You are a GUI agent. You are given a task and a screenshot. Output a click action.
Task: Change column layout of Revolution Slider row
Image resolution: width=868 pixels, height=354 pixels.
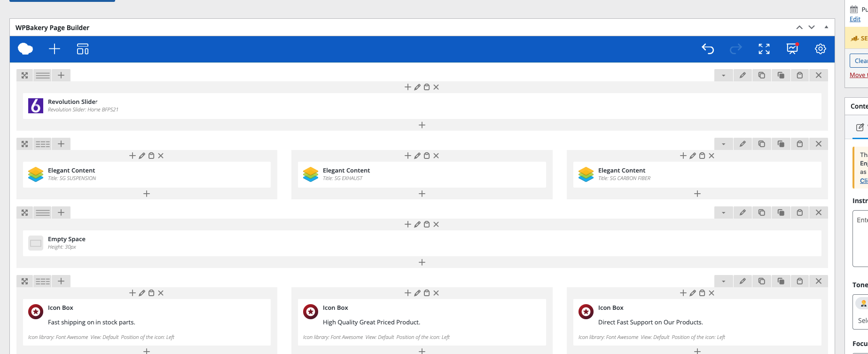tap(43, 75)
